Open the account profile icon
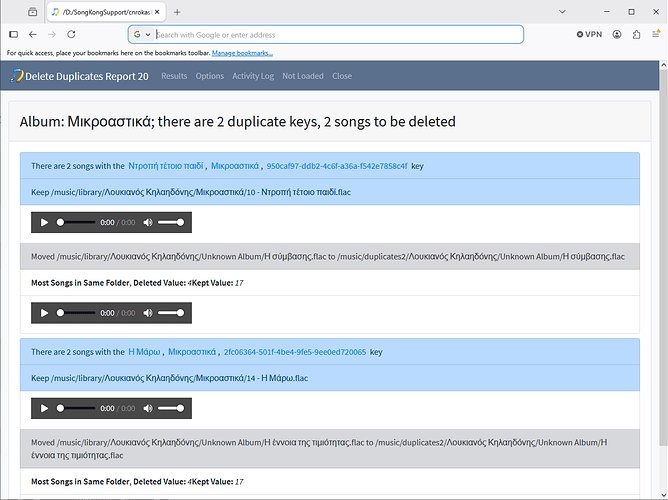The width and height of the screenshot is (668, 500). (x=617, y=34)
